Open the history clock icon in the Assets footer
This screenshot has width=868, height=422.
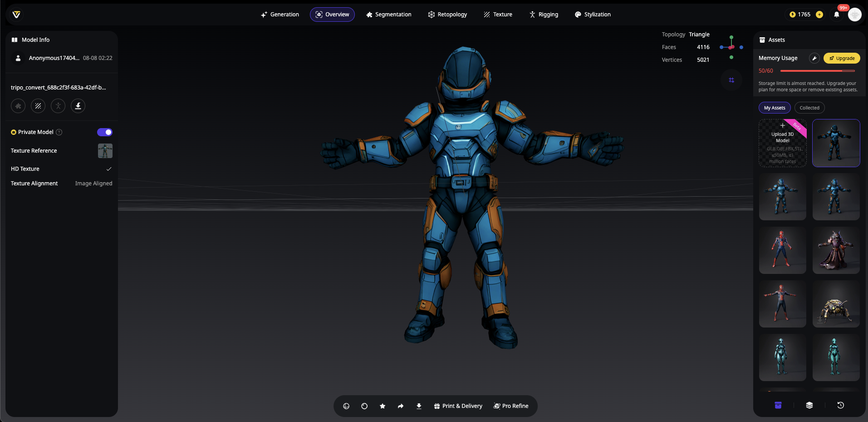(x=840, y=405)
